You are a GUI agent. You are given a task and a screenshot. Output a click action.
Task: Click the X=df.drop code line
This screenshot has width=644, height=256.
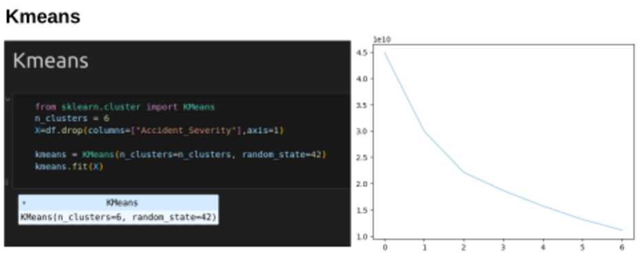pos(159,131)
